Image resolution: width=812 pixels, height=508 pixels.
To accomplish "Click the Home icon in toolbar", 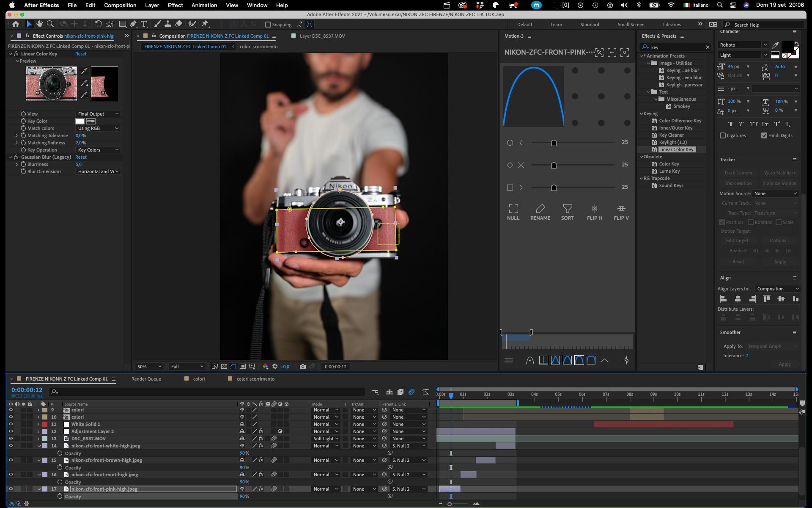I will [x=16, y=24].
